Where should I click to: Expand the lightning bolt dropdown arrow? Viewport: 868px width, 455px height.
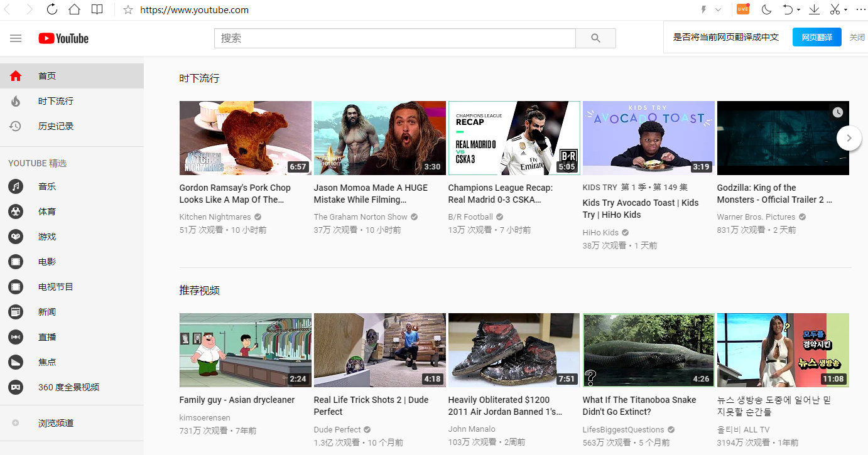coord(718,9)
